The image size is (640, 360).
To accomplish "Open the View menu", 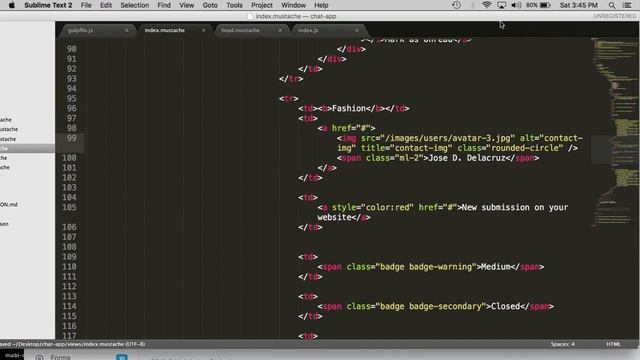I will pos(187,5).
